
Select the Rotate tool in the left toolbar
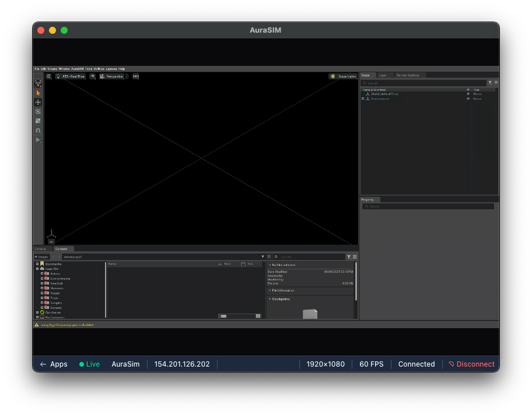point(38,112)
